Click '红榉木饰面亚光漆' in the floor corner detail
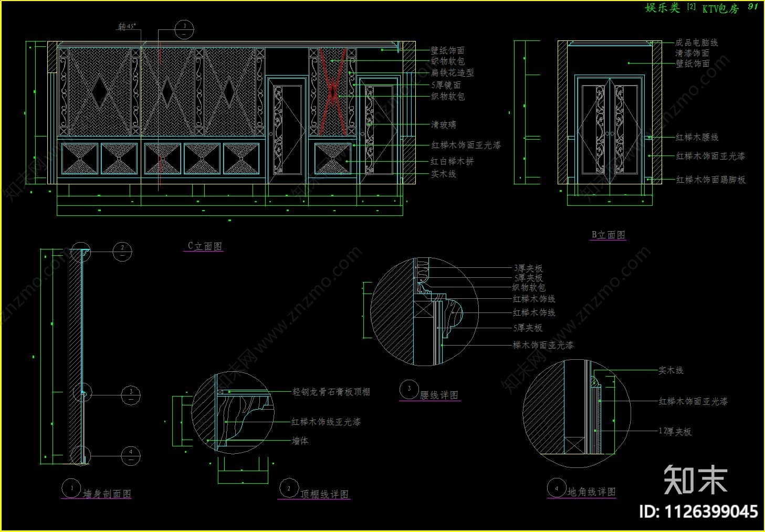 coord(693,401)
